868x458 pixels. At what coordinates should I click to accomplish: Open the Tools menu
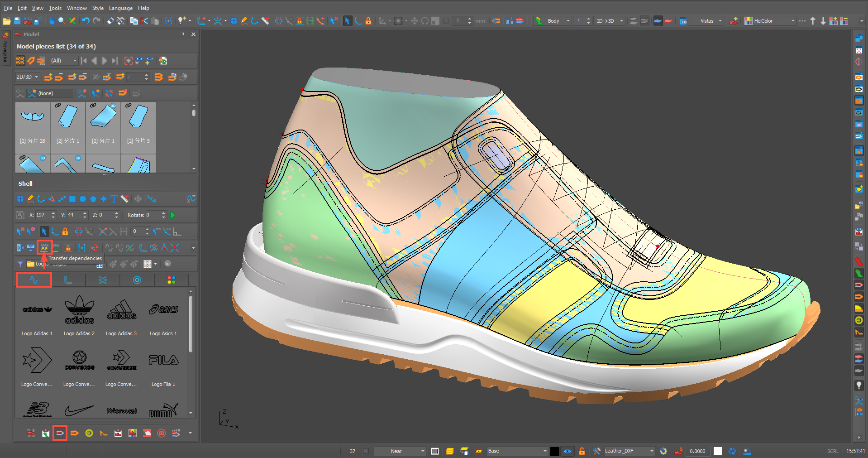pyautogui.click(x=55, y=8)
